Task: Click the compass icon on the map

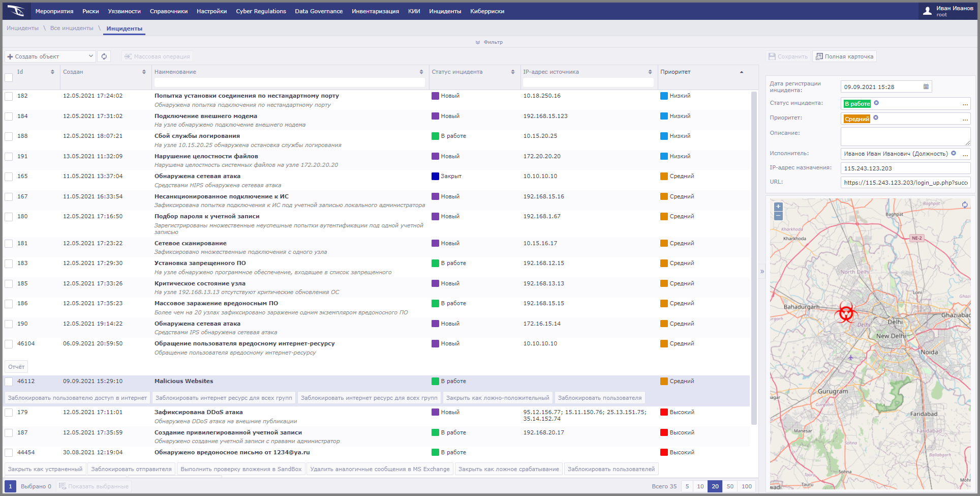Action: click(x=964, y=204)
